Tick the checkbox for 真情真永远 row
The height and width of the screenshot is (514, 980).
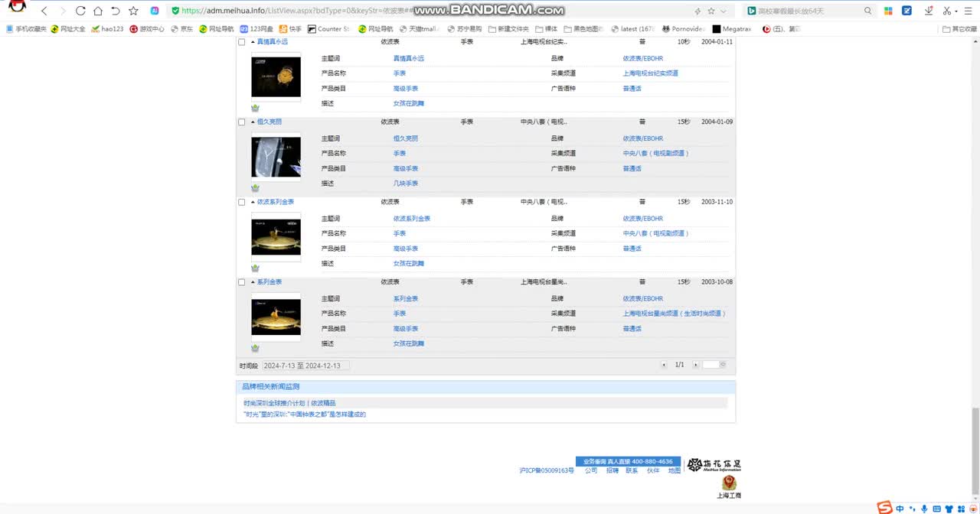point(242,42)
